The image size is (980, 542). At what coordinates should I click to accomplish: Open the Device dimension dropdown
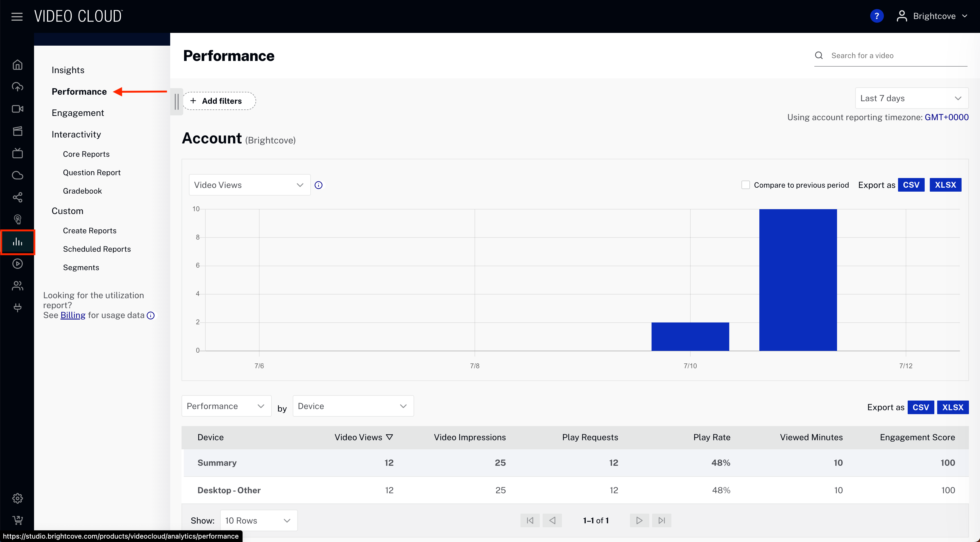(353, 406)
